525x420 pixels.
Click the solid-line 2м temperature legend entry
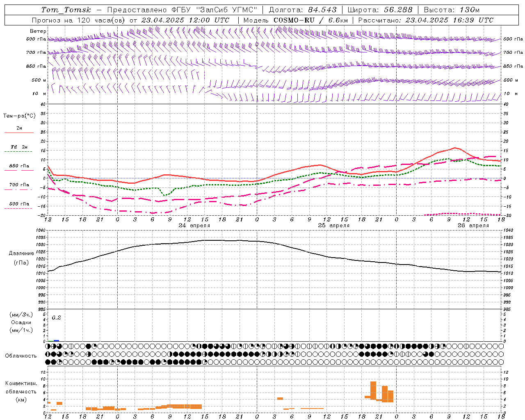pyautogui.click(x=19, y=128)
